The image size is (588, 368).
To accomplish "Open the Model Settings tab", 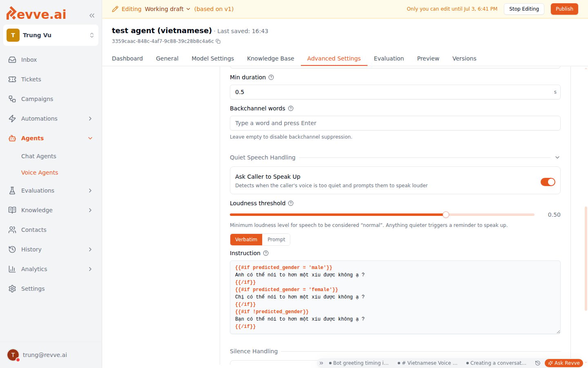I will pos(213,58).
